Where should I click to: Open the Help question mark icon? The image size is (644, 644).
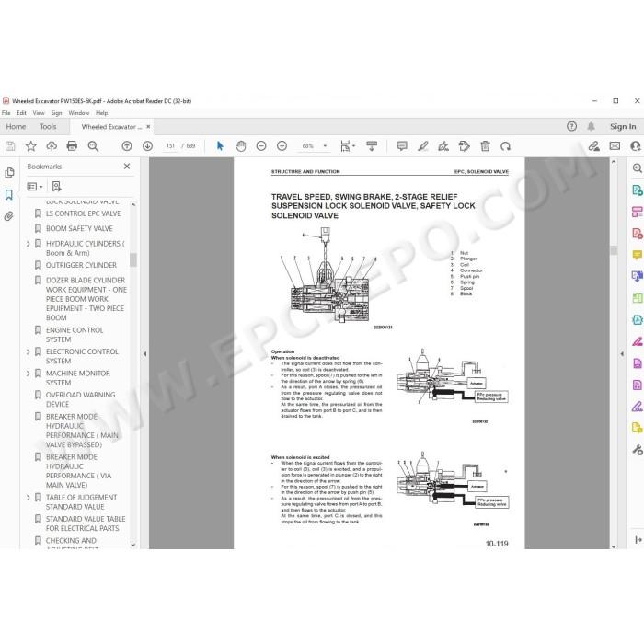[x=571, y=126]
